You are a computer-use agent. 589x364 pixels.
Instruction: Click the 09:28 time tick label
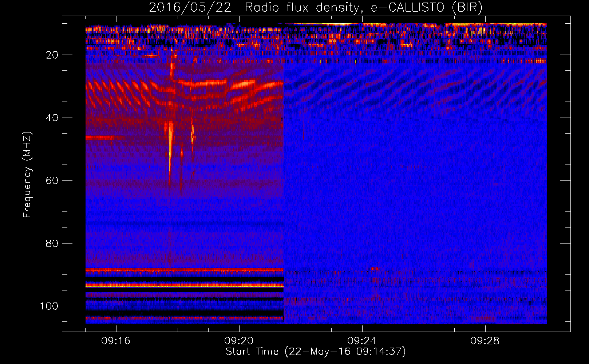click(x=485, y=341)
